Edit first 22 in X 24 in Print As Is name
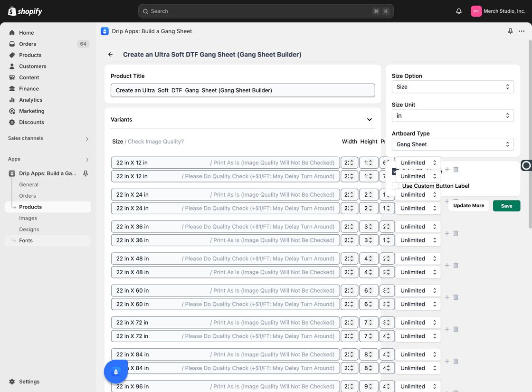Viewport: 532px width, 392px height. [x=225, y=194]
